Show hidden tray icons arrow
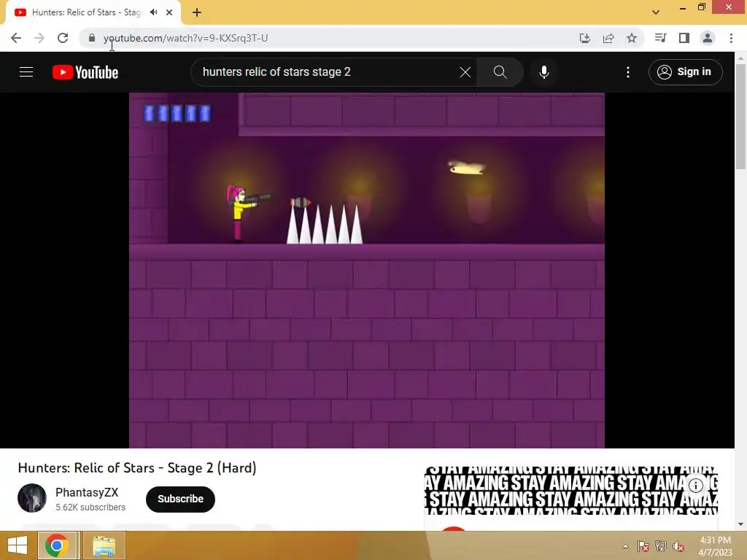The width and height of the screenshot is (747, 560). (625, 546)
